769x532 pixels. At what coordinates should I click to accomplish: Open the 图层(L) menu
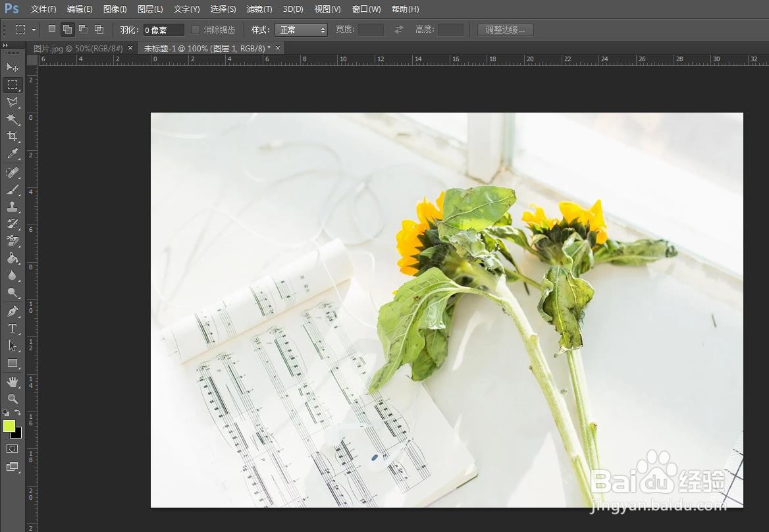point(150,9)
